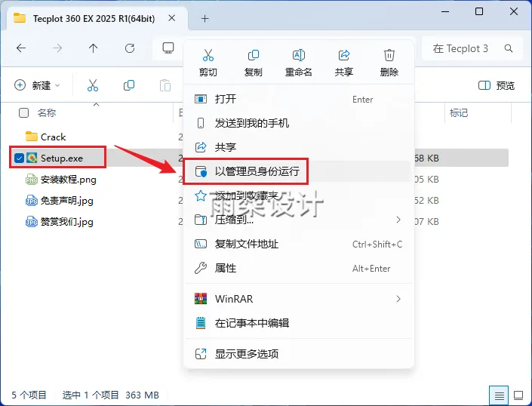Click the 标记 column header

(459, 112)
